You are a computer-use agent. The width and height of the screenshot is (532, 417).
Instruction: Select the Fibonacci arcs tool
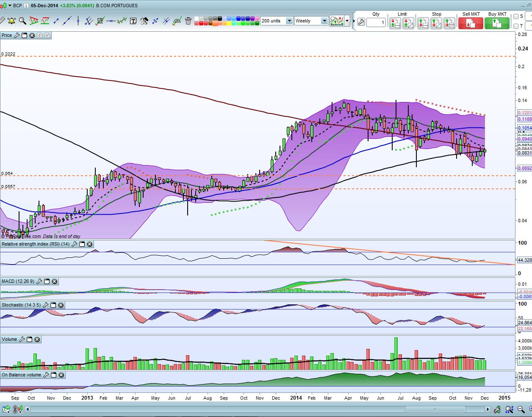(x=177, y=21)
